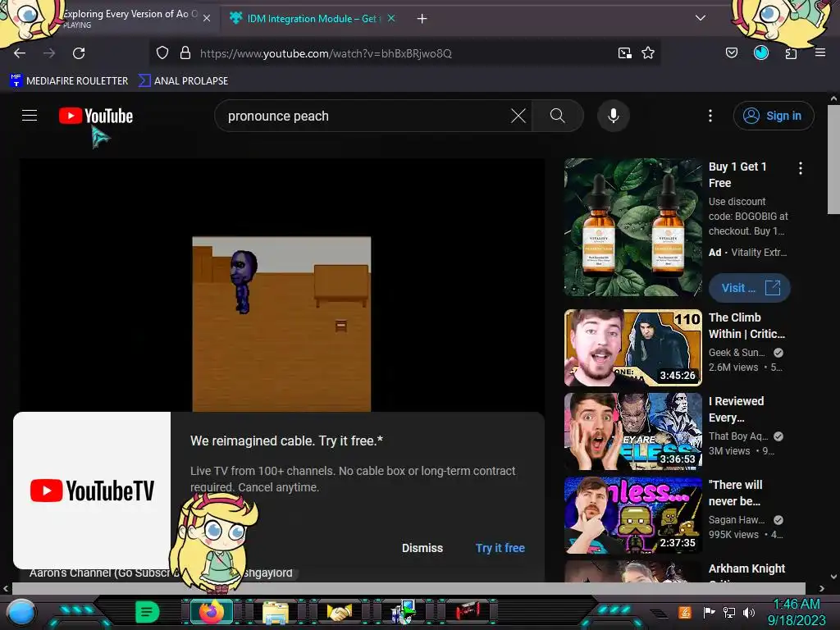Switch to Exploring Every Version tab

click(130, 19)
